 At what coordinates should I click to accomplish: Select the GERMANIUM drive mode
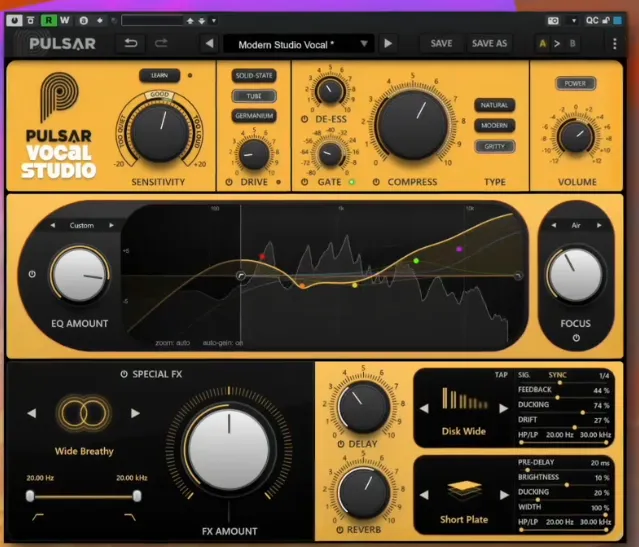point(254,116)
